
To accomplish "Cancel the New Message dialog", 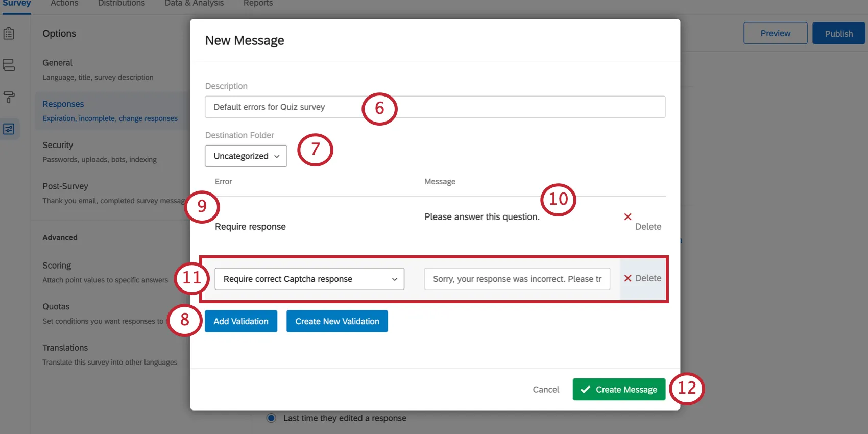I will (546, 390).
